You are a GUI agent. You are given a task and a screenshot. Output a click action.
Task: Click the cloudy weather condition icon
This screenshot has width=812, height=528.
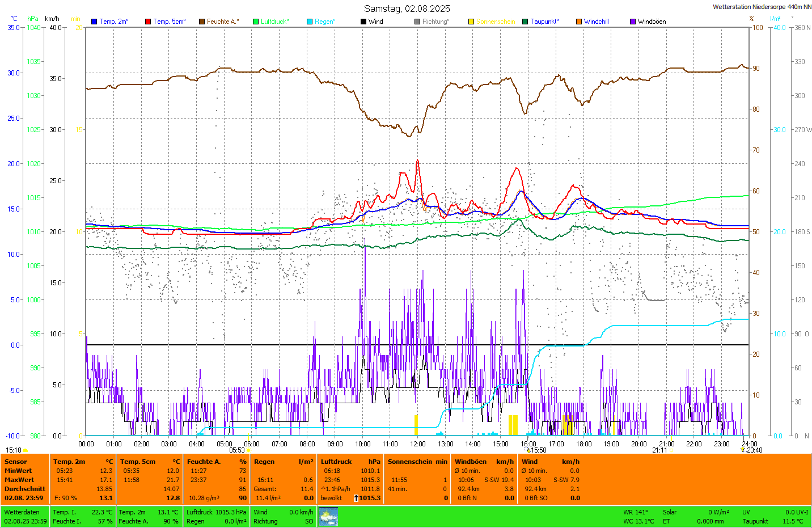point(328,517)
